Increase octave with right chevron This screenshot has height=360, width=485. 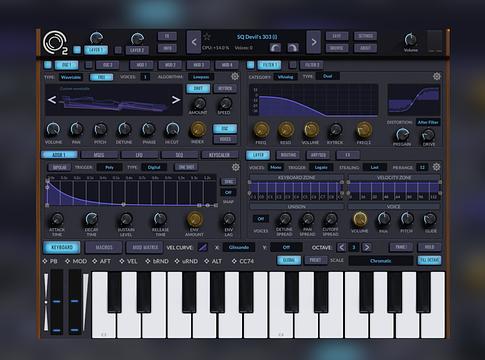366,247
